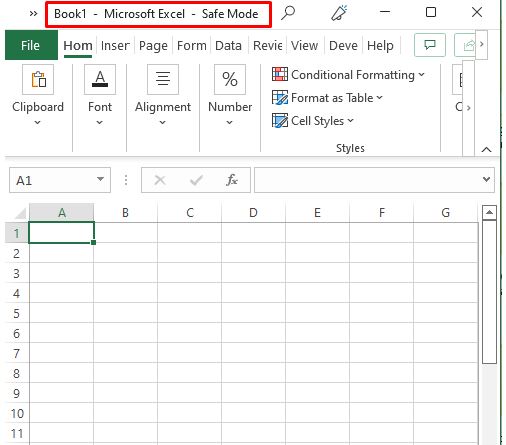Click the formula bar Enter checkmark icon
The height and width of the screenshot is (445, 506).
(196, 180)
